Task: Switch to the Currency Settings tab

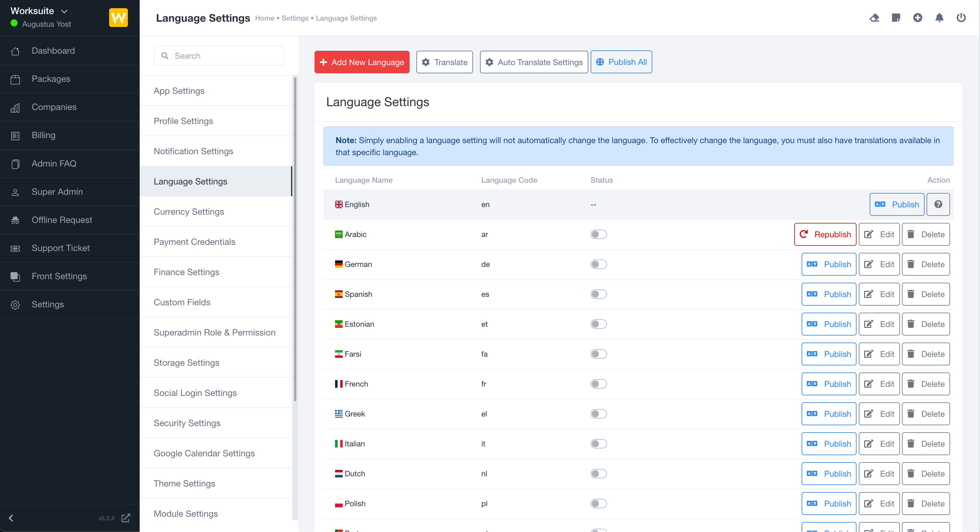Action: pyautogui.click(x=189, y=211)
